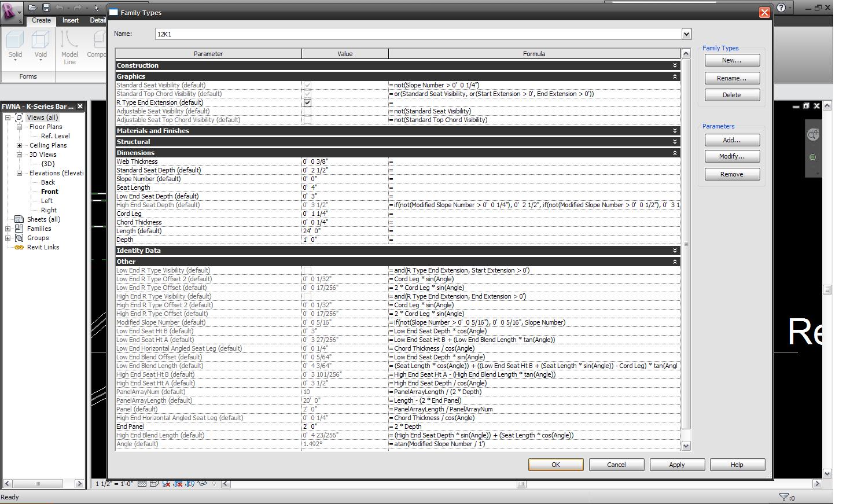Click the Apply button
The width and height of the screenshot is (861, 504).
[x=677, y=465]
